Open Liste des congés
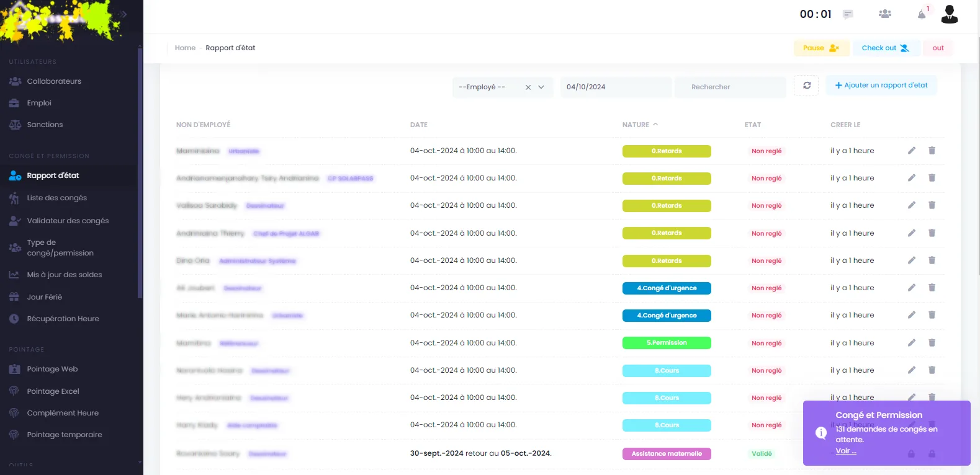Viewport: 980px width, 475px height. tap(56, 198)
